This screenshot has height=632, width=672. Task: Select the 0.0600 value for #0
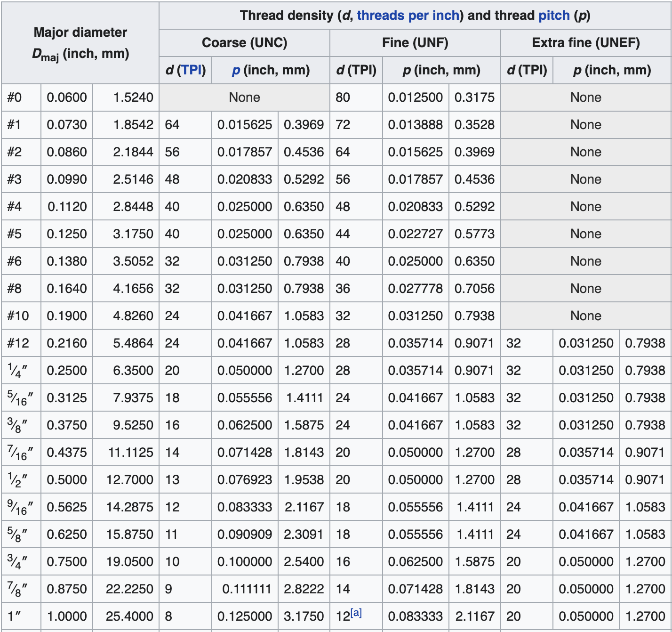pyautogui.click(x=66, y=97)
